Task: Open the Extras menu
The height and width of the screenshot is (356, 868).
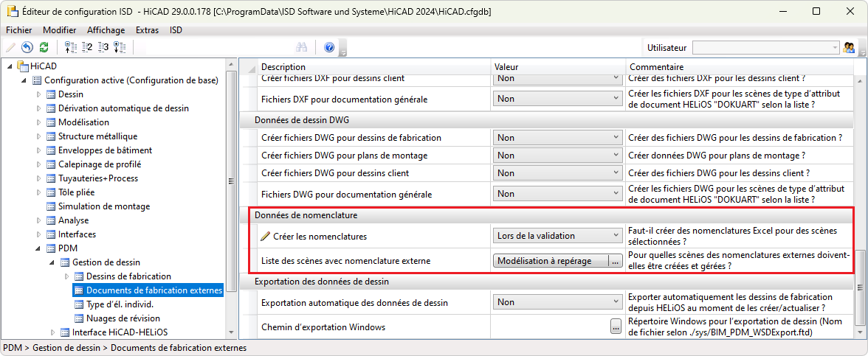Action: click(x=147, y=30)
